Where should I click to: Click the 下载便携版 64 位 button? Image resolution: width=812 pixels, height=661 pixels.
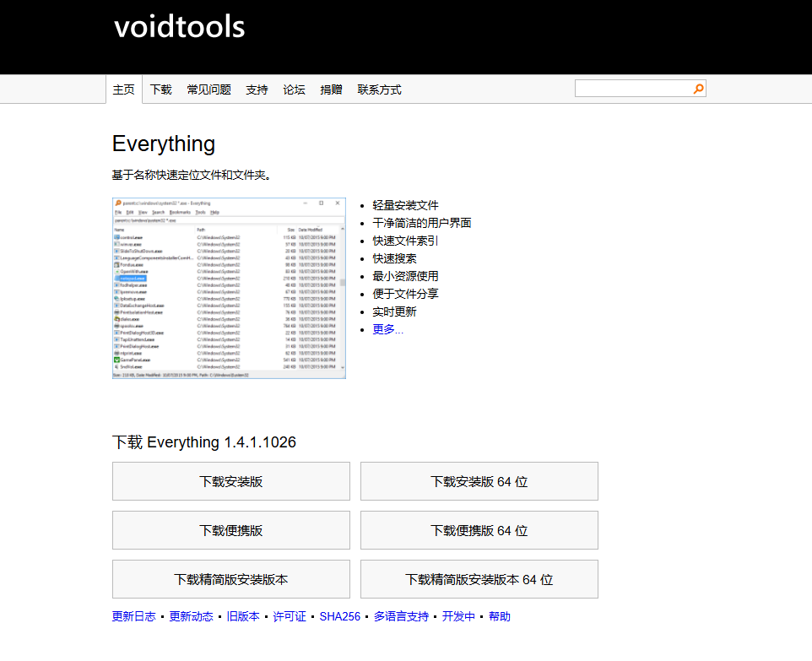tap(479, 530)
